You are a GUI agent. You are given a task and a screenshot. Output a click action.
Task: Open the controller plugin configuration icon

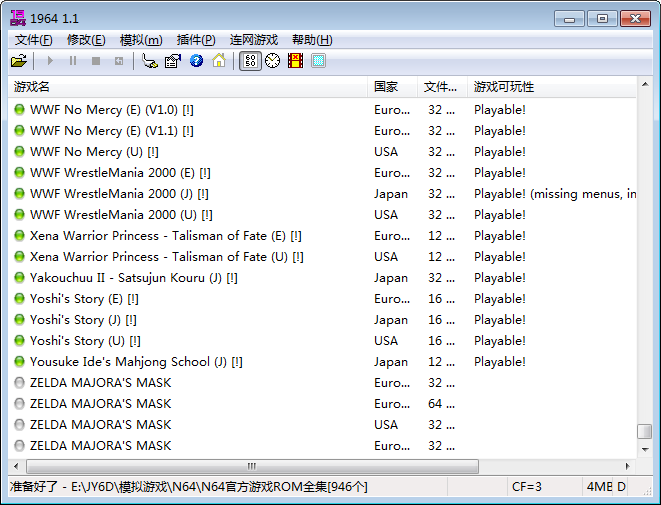(150, 61)
